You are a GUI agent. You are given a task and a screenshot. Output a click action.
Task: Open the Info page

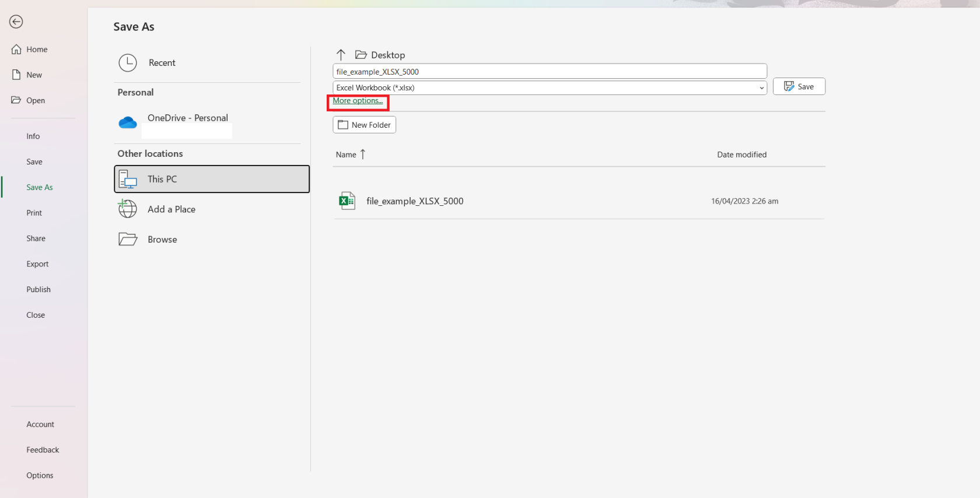[33, 136]
